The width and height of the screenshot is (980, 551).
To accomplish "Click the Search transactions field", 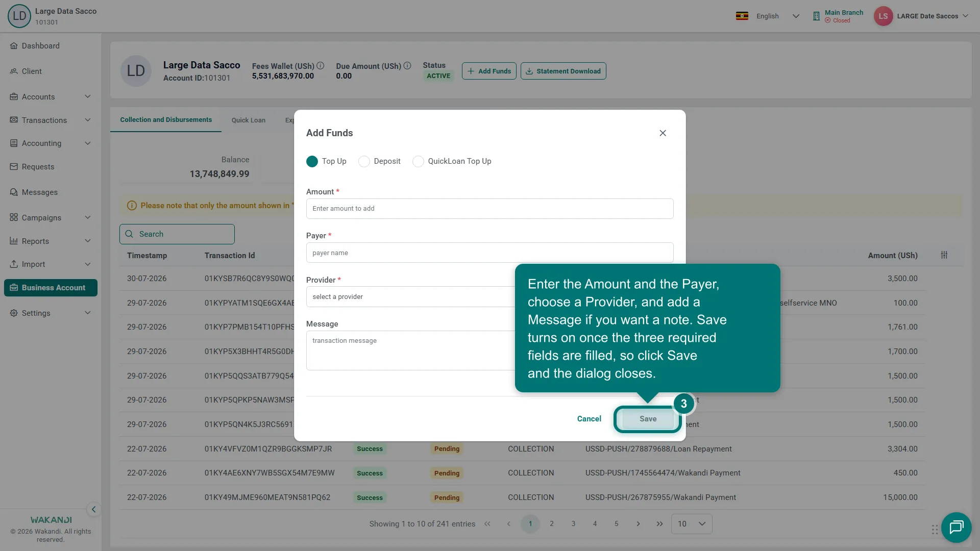I will pyautogui.click(x=177, y=234).
